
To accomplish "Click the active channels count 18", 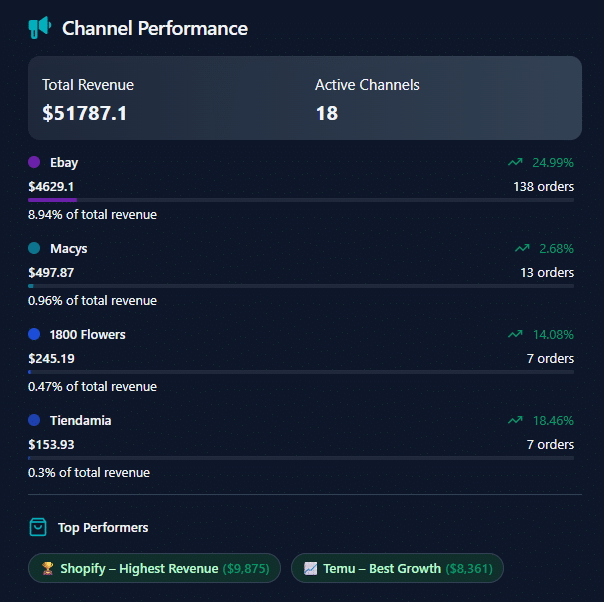I will [327, 113].
